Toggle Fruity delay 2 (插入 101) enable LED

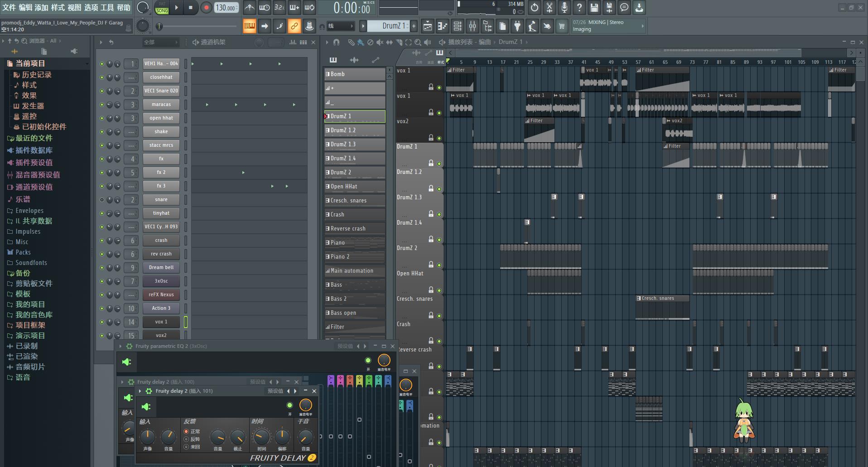tap(289, 405)
